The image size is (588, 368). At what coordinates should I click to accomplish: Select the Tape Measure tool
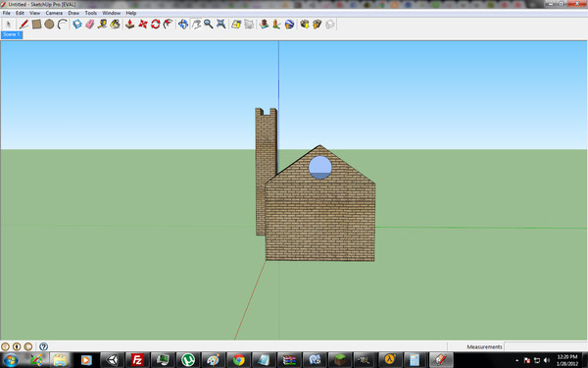pos(102,25)
